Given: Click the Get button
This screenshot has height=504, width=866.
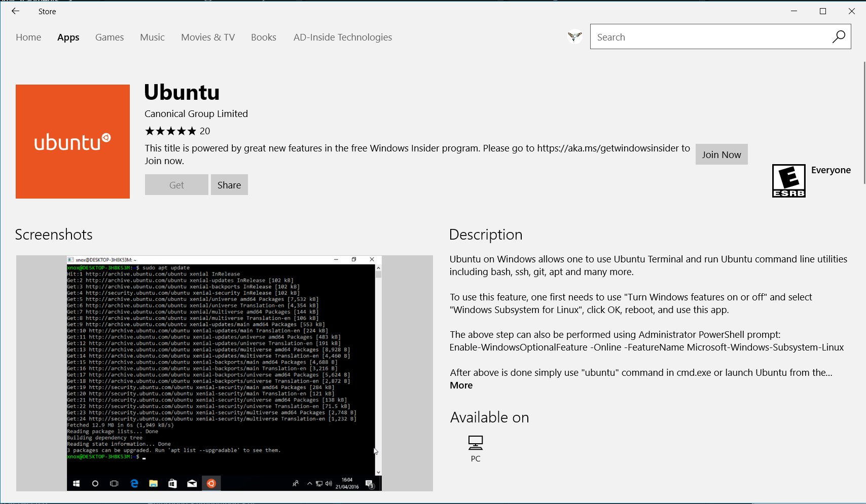Looking at the screenshot, I should [176, 184].
